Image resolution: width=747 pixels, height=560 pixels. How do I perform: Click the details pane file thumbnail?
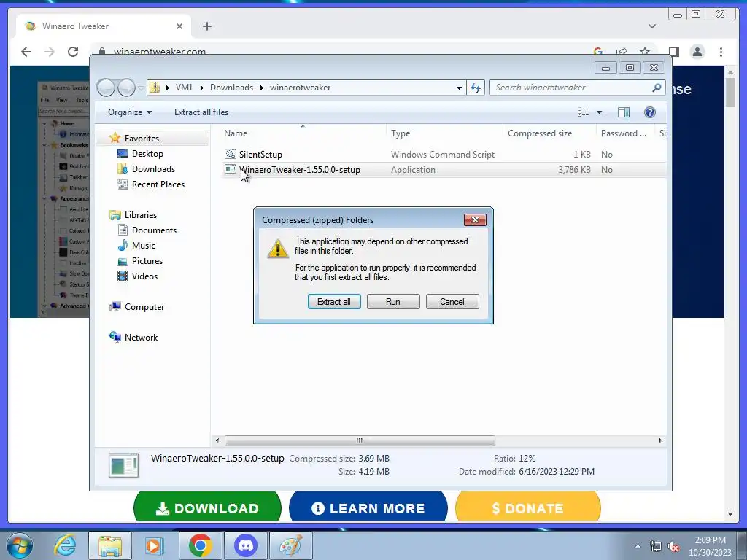(123, 465)
